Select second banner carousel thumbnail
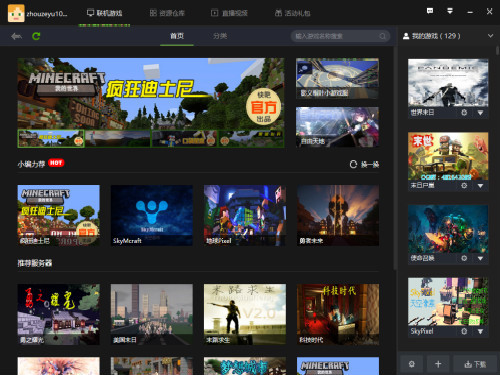The height and width of the screenshot is (375, 500). coord(118,139)
